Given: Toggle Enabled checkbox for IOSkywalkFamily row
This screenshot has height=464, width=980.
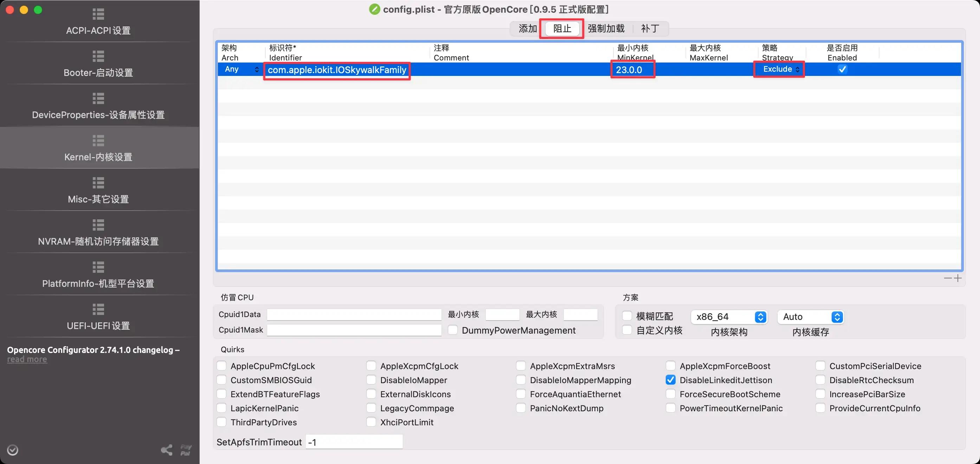Looking at the screenshot, I should (842, 69).
